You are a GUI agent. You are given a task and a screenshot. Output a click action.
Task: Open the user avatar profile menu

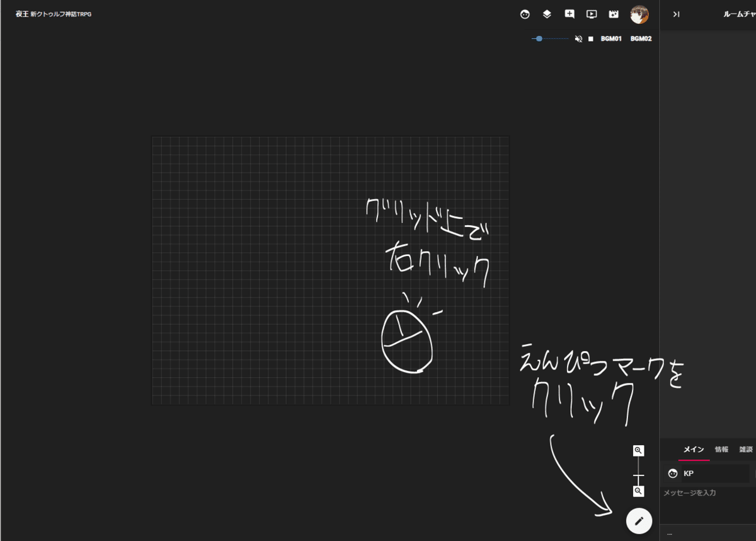coord(639,15)
